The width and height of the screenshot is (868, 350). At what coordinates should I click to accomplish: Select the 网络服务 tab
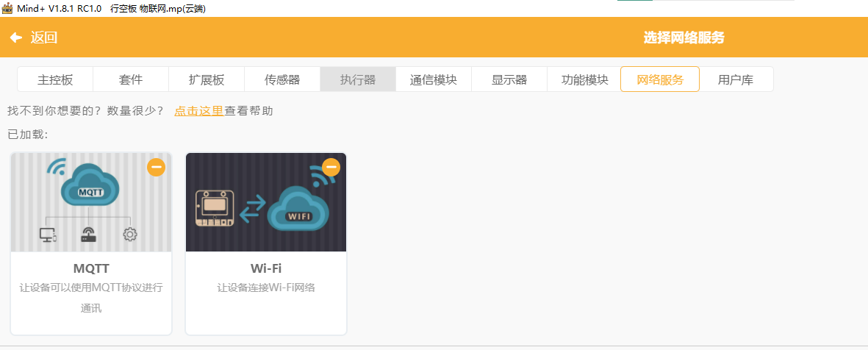[x=660, y=79]
